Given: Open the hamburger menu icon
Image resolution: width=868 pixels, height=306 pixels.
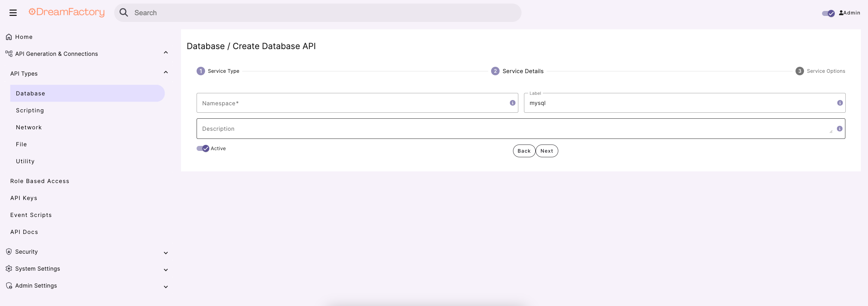Looking at the screenshot, I should [x=13, y=13].
